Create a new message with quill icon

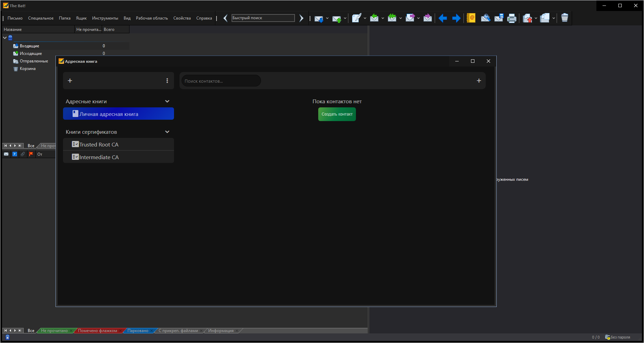point(356,18)
